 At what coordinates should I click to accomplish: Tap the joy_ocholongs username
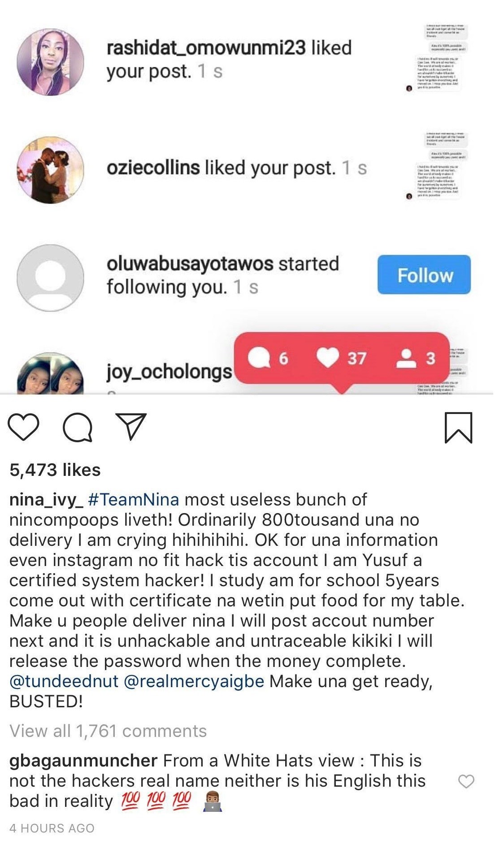point(169,371)
